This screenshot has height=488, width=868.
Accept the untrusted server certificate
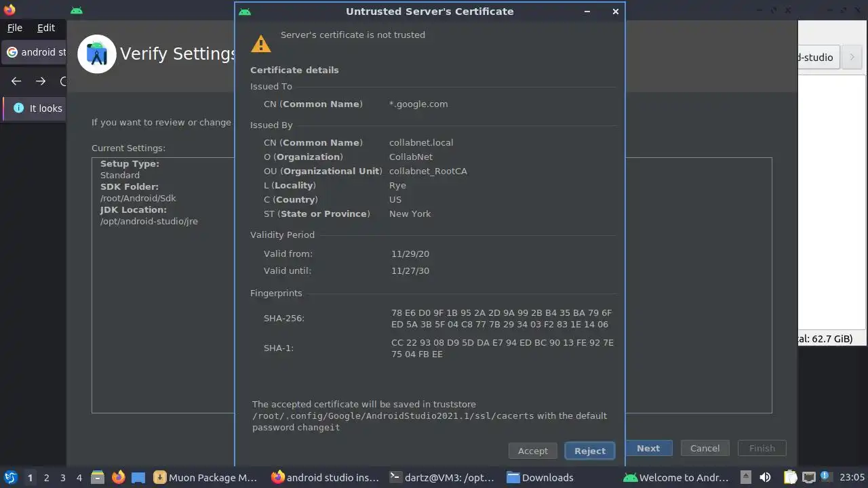pyautogui.click(x=532, y=451)
